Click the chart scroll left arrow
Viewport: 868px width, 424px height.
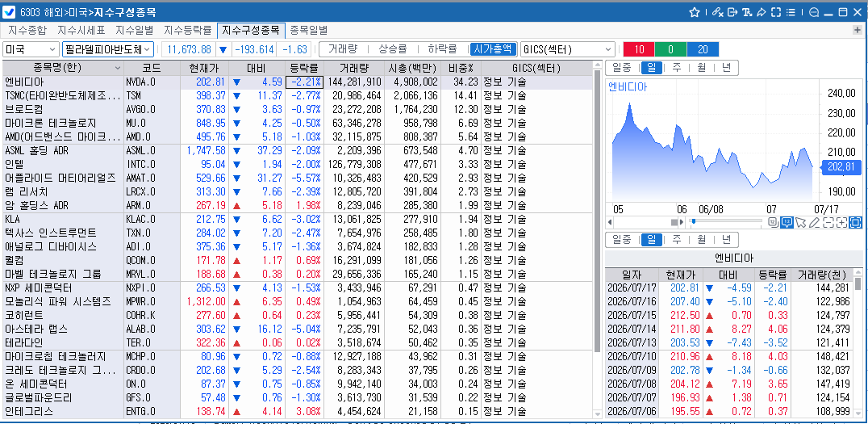pyautogui.click(x=610, y=222)
